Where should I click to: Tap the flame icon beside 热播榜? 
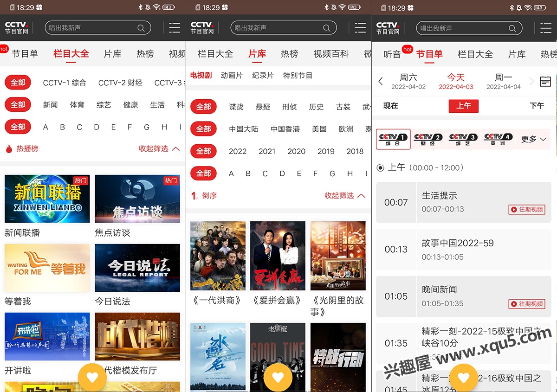(8, 149)
